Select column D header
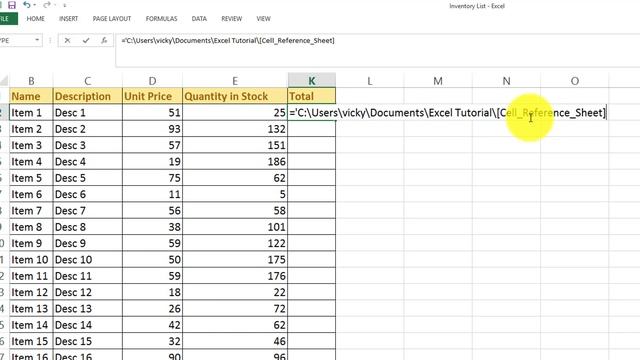640x360 pixels. coord(152,81)
